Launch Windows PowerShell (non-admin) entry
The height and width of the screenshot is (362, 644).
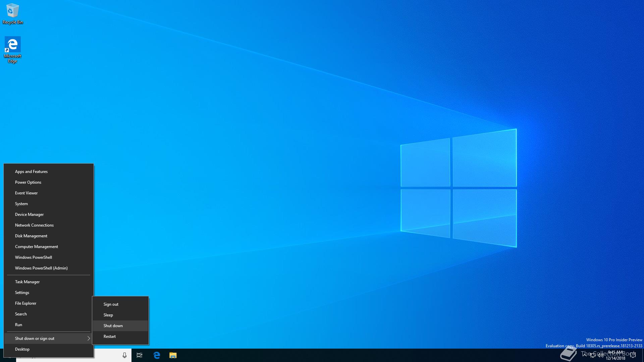coord(49,257)
